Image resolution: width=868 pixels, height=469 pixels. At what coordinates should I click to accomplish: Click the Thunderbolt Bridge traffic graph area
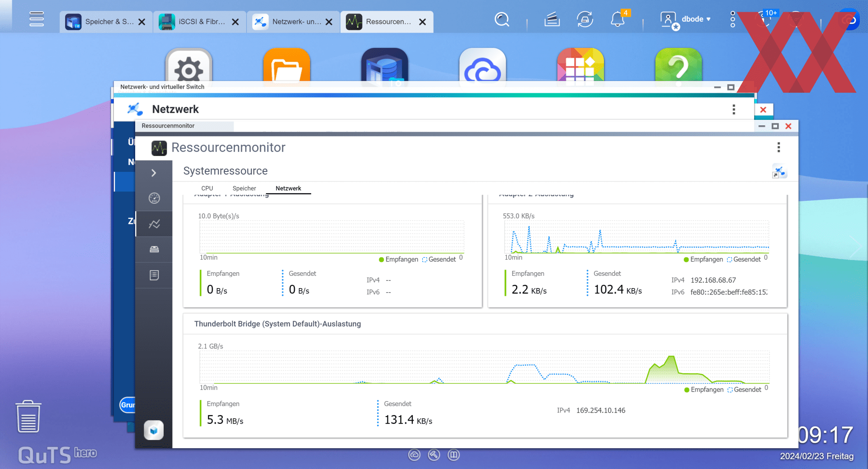pos(484,368)
